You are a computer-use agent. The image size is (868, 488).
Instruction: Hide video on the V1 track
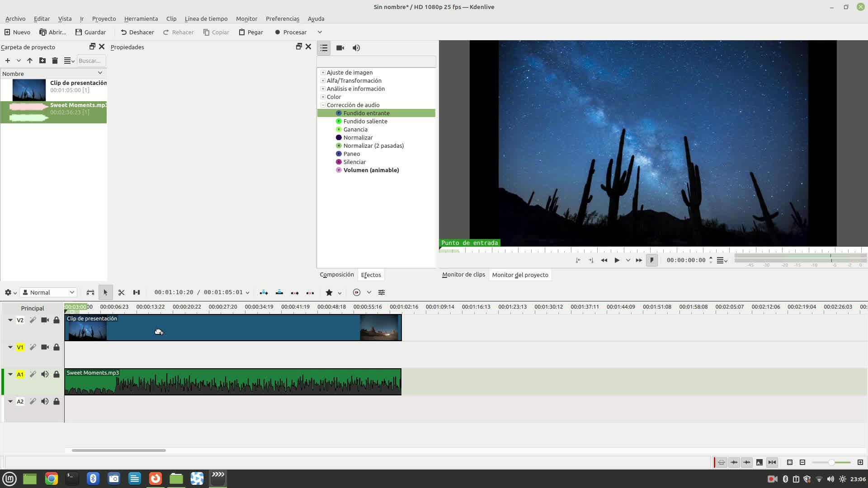[45, 347]
